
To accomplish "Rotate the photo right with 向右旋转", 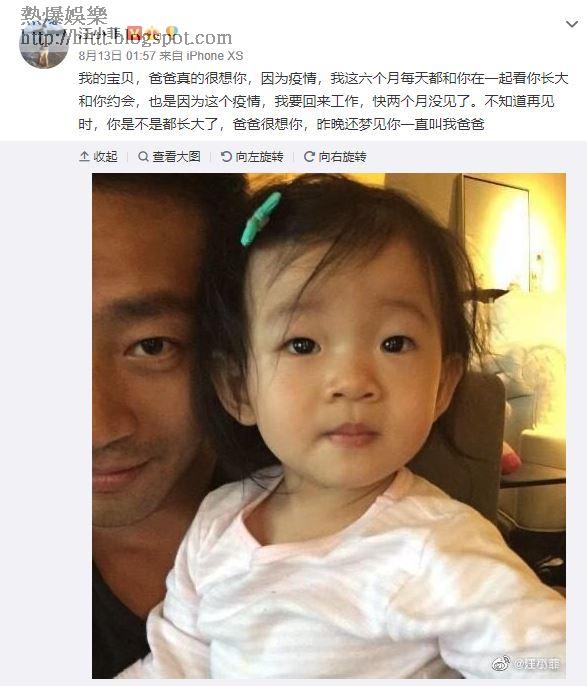I will pyautogui.click(x=335, y=156).
